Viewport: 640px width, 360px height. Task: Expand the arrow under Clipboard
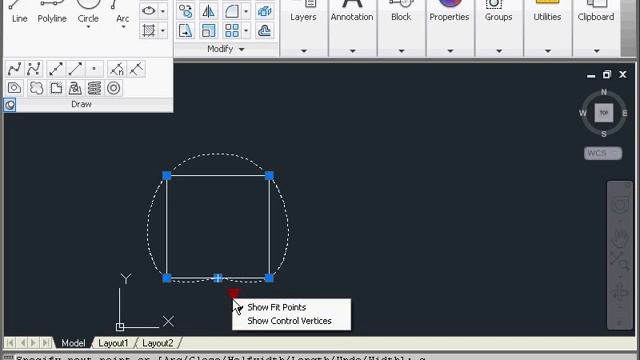597,51
